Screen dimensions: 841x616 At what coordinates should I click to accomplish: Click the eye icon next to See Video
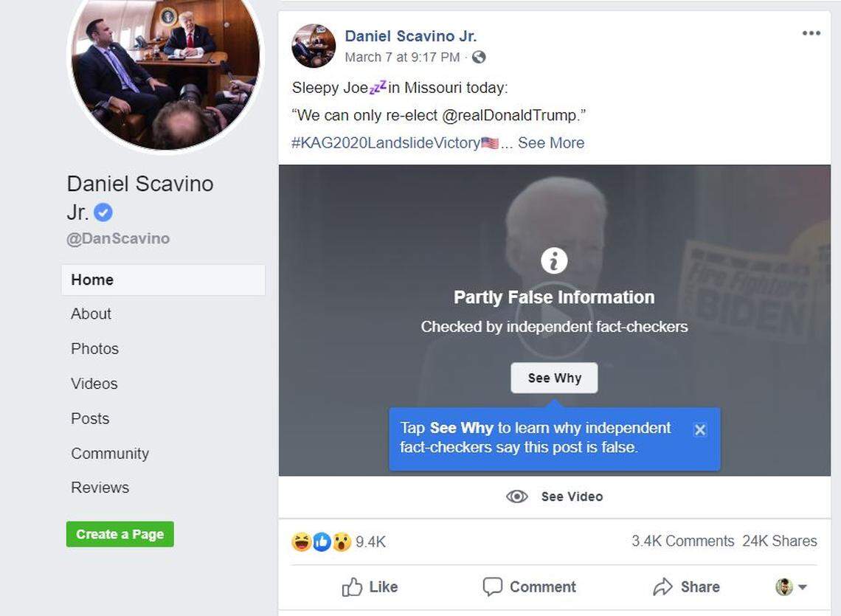tap(517, 496)
